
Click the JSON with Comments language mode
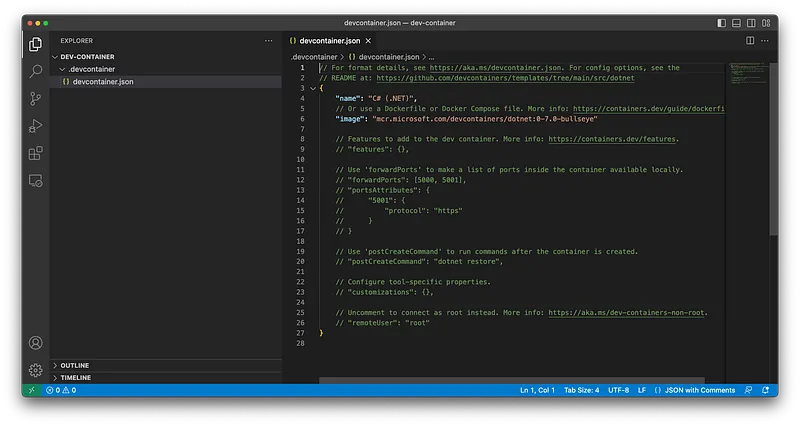pos(698,390)
